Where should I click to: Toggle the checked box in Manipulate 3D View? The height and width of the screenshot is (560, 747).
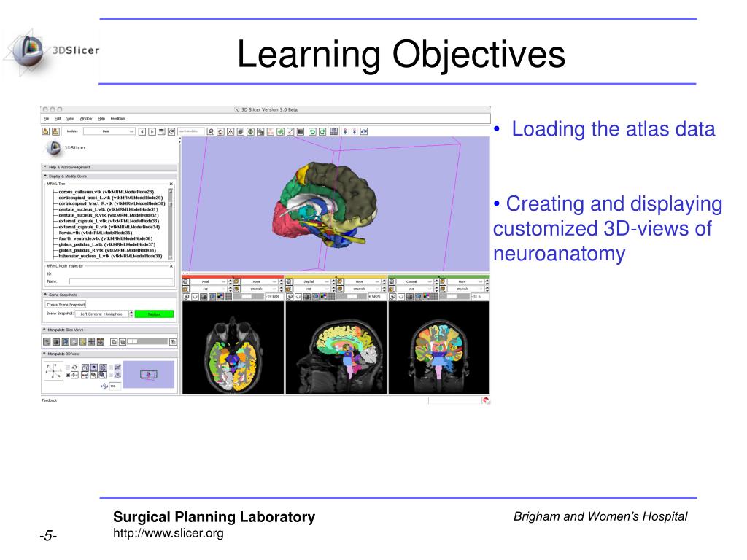pyautogui.click(x=68, y=375)
